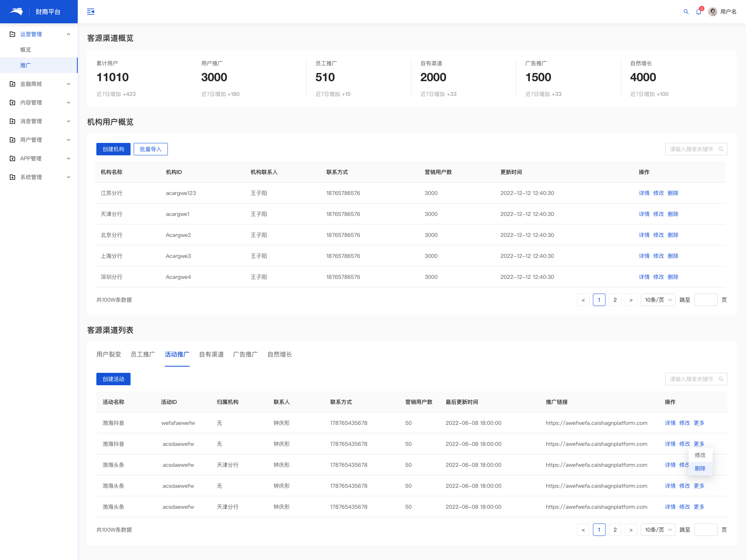
Task: Click the 推广链接 column header
Action: tap(557, 402)
